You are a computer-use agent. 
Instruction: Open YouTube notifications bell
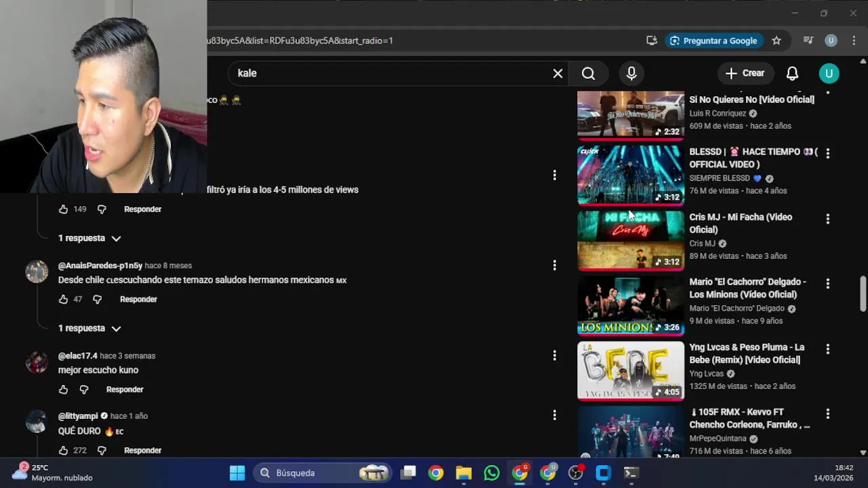pyautogui.click(x=792, y=73)
